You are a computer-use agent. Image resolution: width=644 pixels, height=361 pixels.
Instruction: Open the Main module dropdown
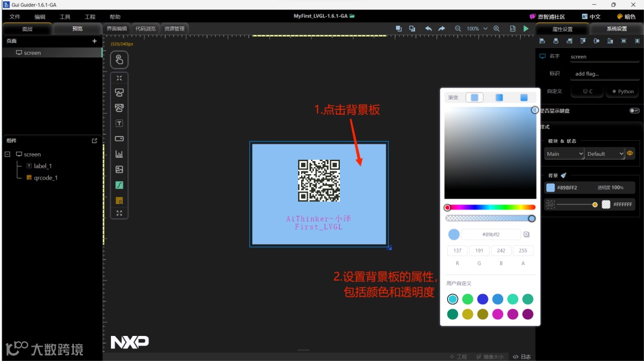(563, 153)
